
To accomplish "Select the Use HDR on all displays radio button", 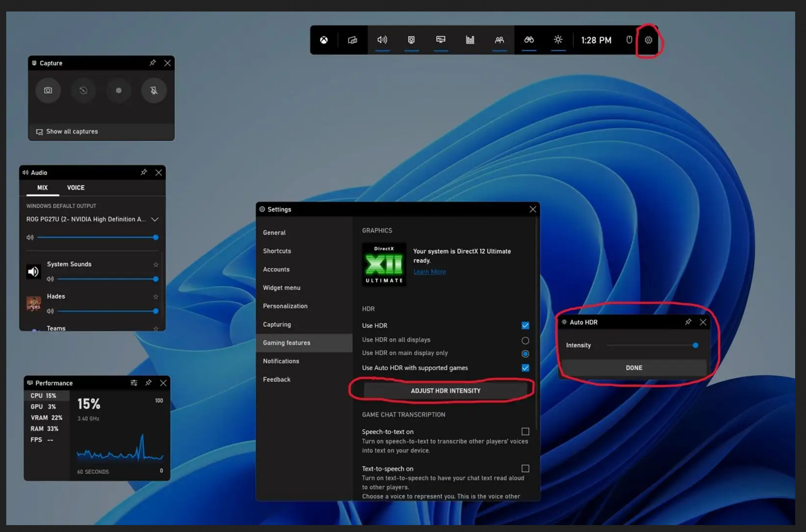I will [x=525, y=340].
